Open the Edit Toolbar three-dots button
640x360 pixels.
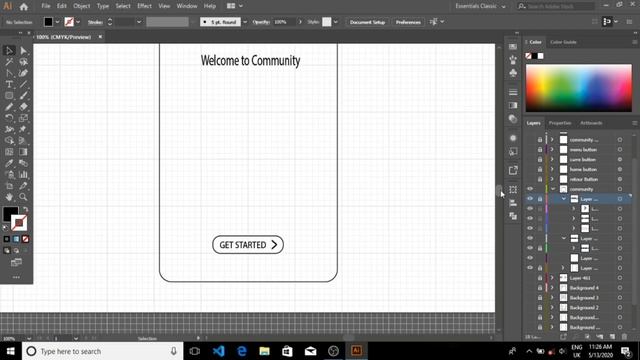pos(16,277)
